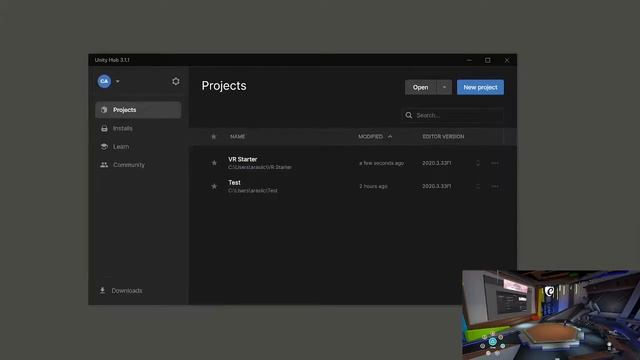
Task: Change editor version for Test project
Action: 478,187
